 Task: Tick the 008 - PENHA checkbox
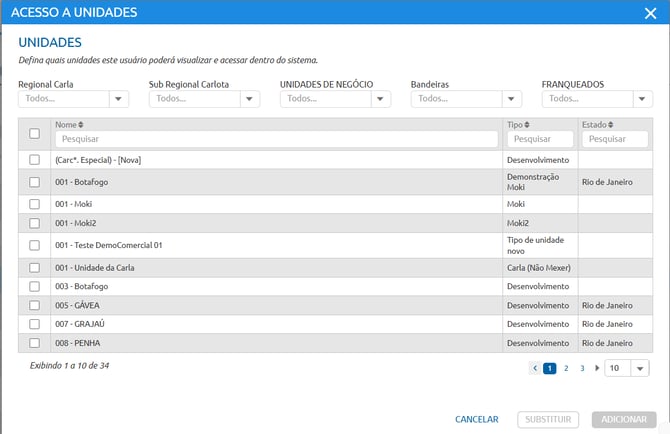point(35,343)
